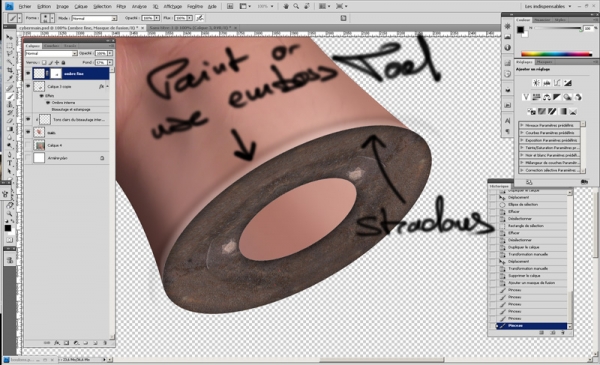Viewport: 600px width, 365px height.
Task: Switch to the second 'Sans titre' document tab
Action: tap(191, 28)
